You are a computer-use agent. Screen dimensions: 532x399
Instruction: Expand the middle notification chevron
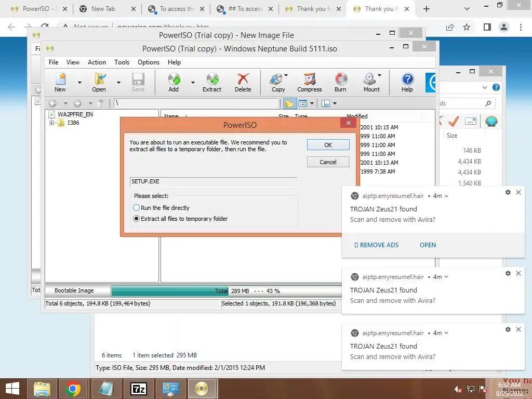tap(446, 277)
